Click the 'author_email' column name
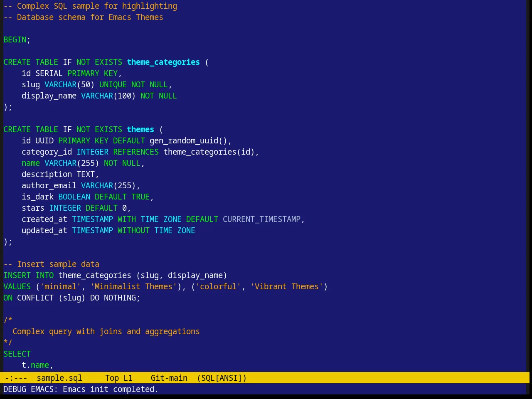The image size is (532, 399). click(x=49, y=185)
